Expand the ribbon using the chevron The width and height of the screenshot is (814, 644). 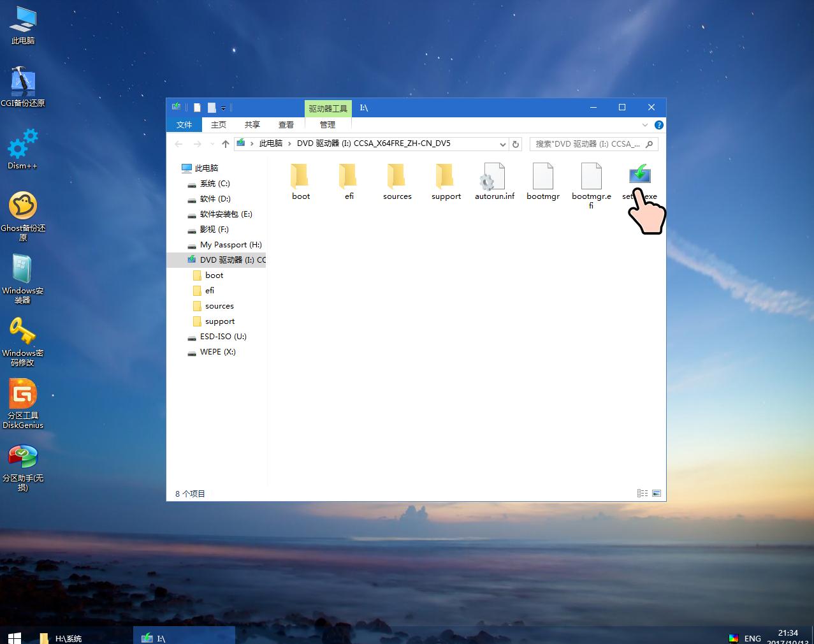645,125
